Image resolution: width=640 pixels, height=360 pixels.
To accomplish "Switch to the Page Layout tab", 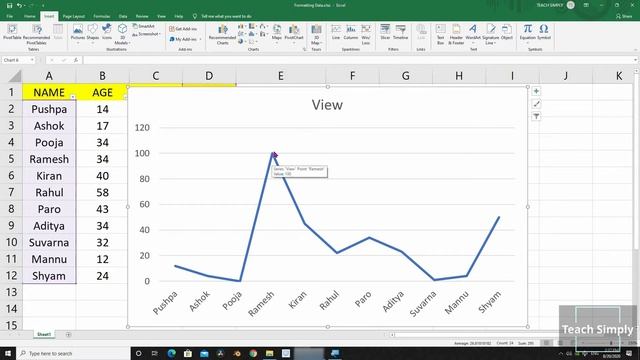I will 73,16.
